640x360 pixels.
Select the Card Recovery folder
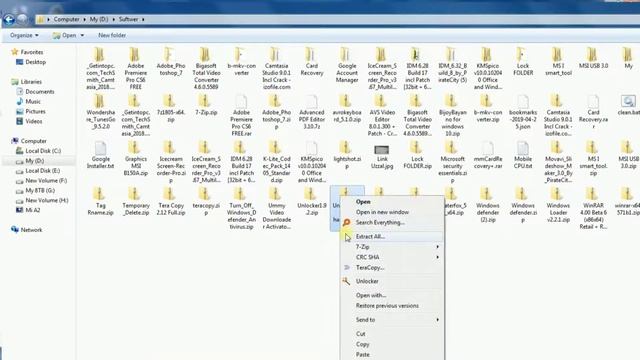(311, 62)
